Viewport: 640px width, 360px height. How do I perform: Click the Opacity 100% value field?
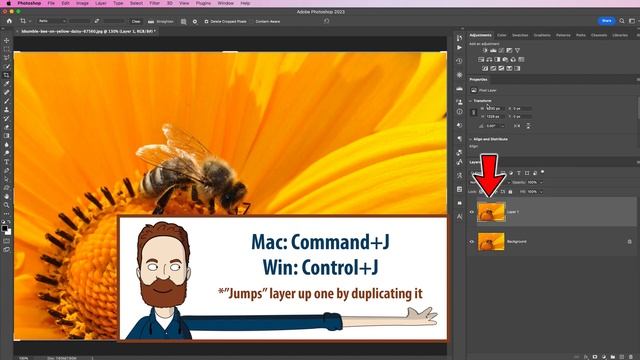[532, 182]
